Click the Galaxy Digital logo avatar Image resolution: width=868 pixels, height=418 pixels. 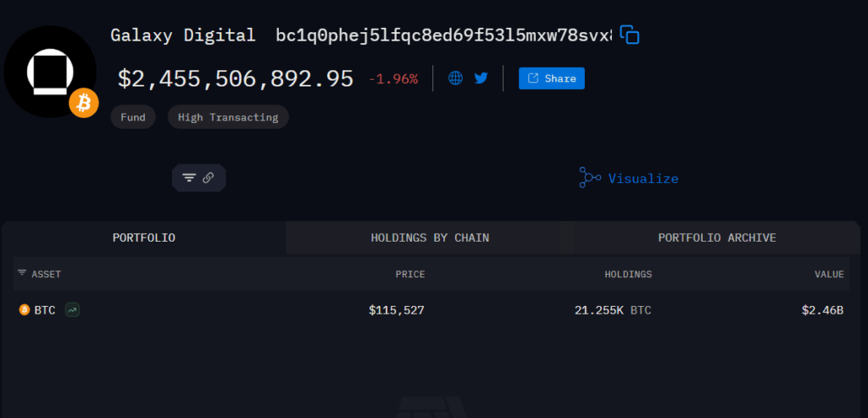click(x=50, y=71)
